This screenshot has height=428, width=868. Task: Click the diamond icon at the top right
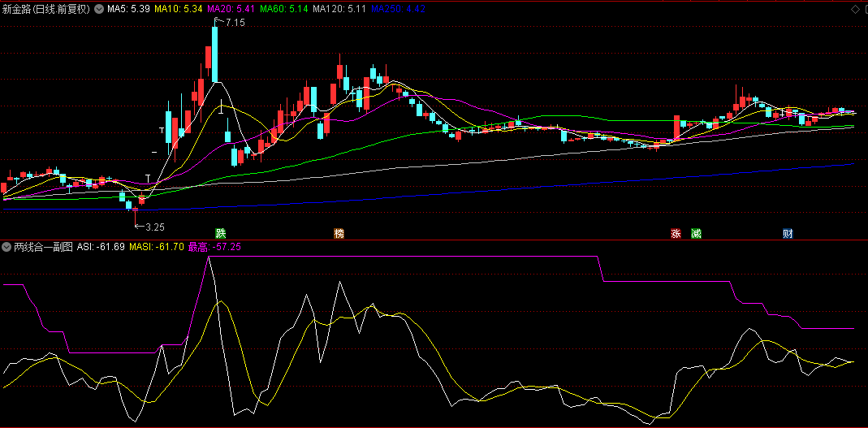pyautogui.click(x=853, y=10)
